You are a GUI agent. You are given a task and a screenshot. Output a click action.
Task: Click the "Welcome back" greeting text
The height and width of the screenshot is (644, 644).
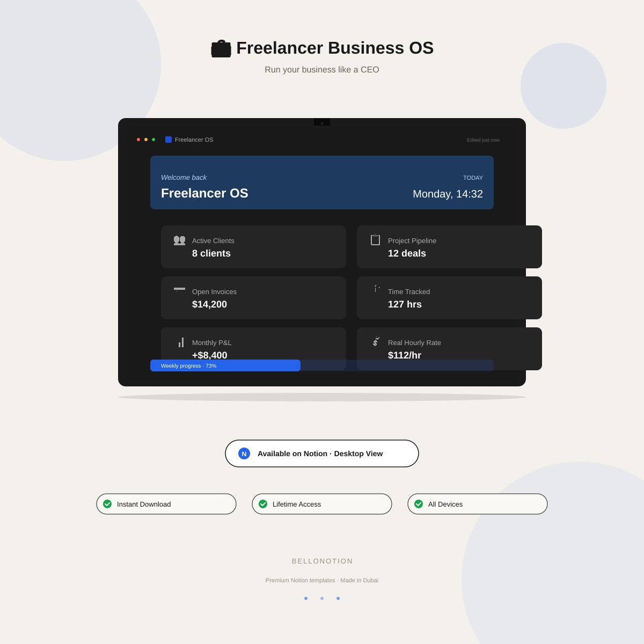(x=184, y=178)
